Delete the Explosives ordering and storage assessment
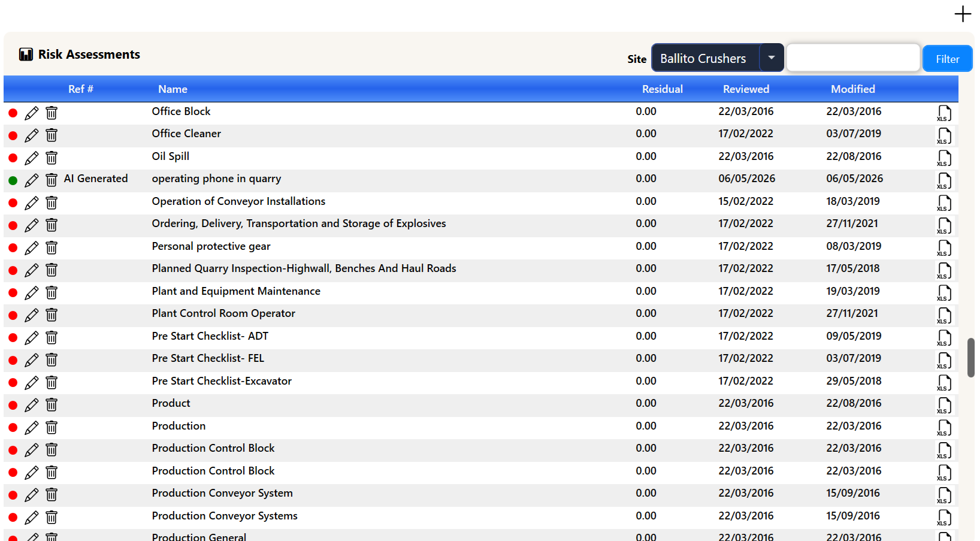The width and height of the screenshot is (980, 541). pyautogui.click(x=52, y=225)
